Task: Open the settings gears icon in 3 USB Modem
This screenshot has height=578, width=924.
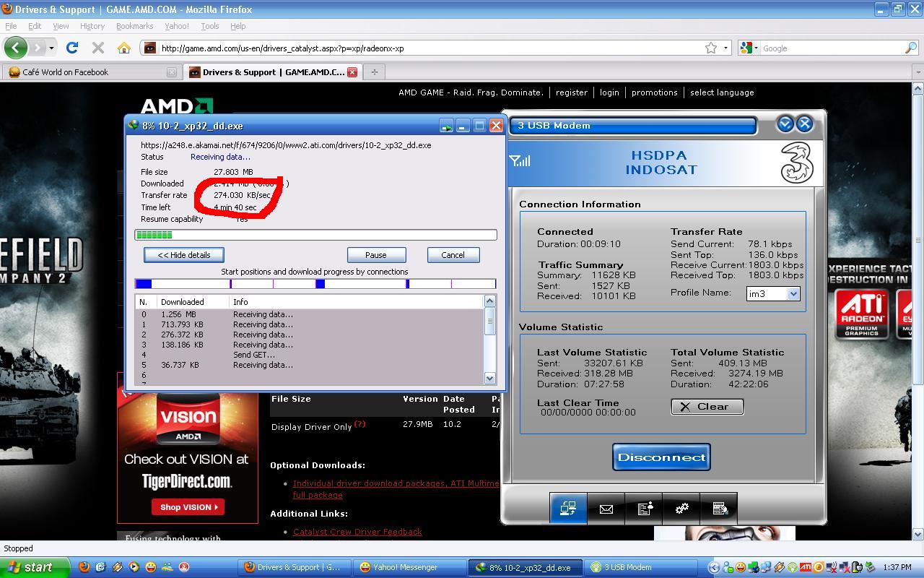Action: pos(681,509)
